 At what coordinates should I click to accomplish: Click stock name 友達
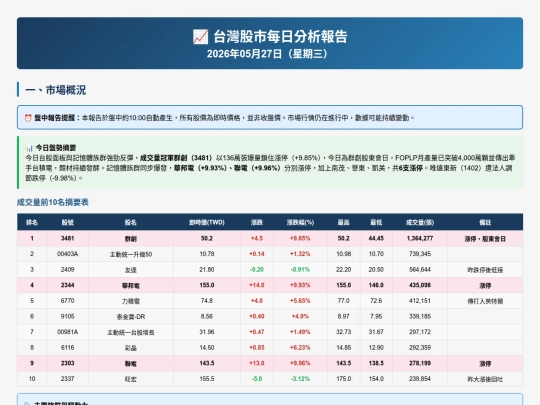(131, 270)
